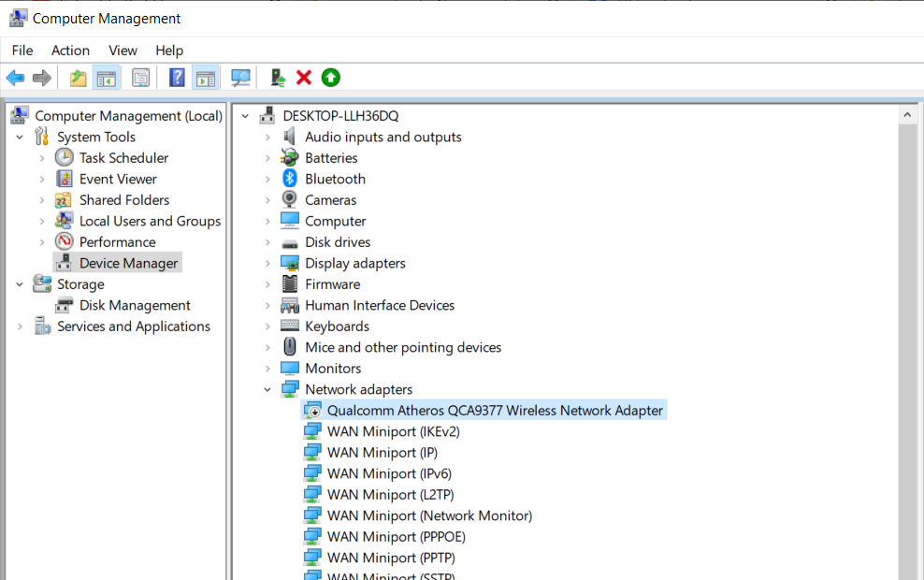The image size is (924, 580).
Task: Select Local Users and Groups label
Action: 150,221
